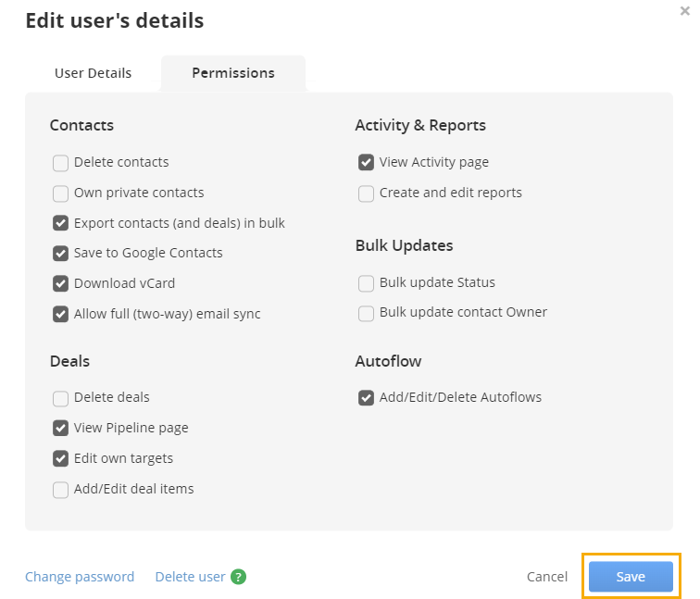
Task: Close the Edit user's details dialog
Action: click(685, 11)
